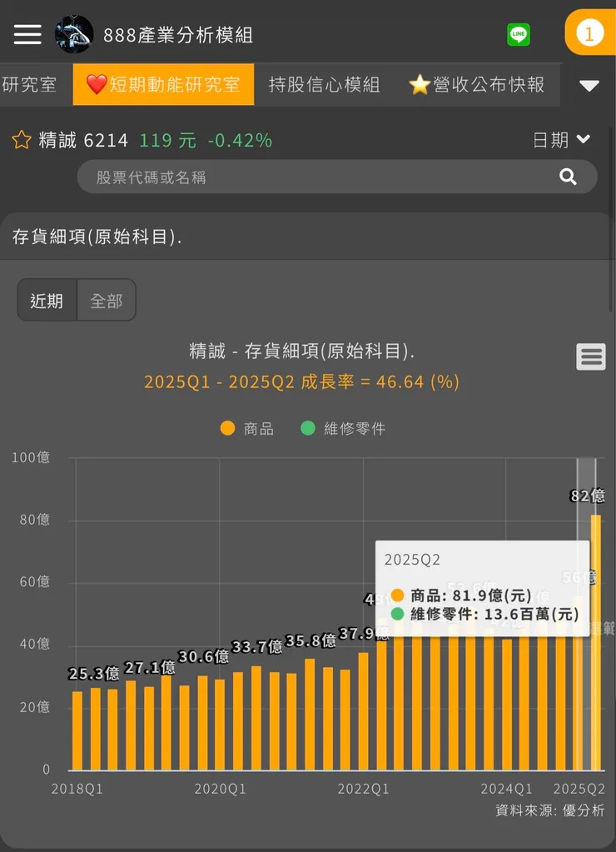Click the 2022Q1 axis label
The image size is (616, 852).
[x=364, y=789]
